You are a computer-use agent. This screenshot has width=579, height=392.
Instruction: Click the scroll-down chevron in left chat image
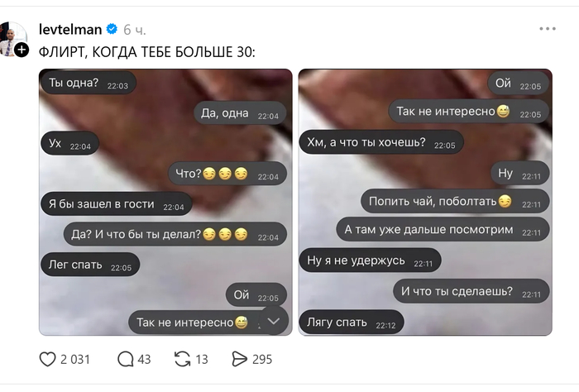(273, 321)
